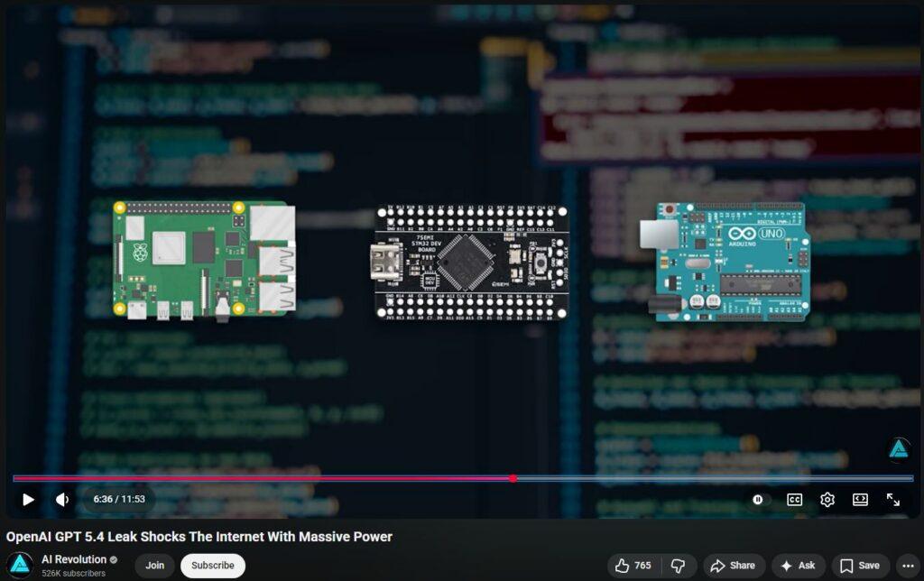This screenshot has width=924, height=581.
Task: Open the video settings gear menu
Action: (827, 499)
